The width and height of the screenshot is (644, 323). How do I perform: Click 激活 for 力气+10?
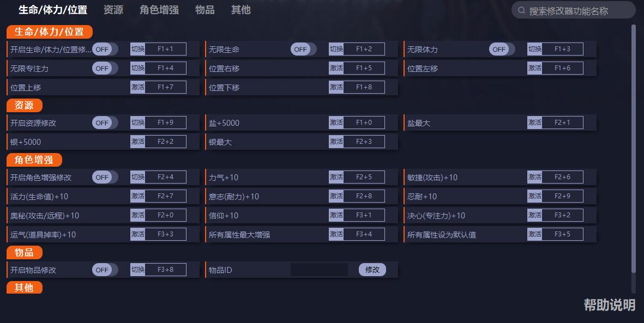coord(336,177)
